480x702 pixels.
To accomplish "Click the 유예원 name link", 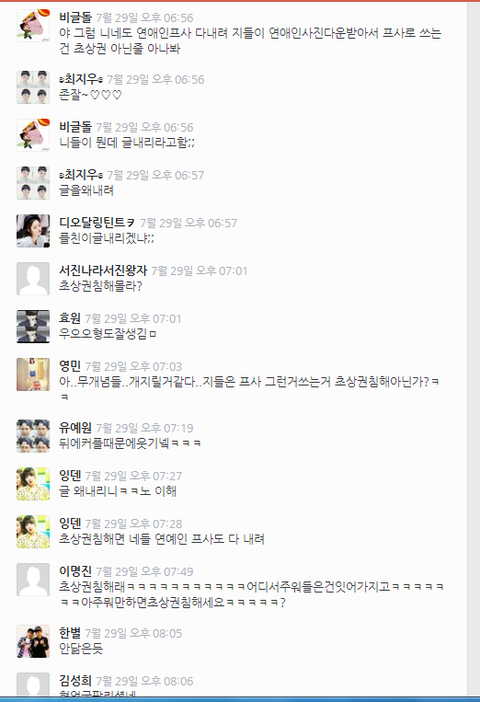I will 75,428.
